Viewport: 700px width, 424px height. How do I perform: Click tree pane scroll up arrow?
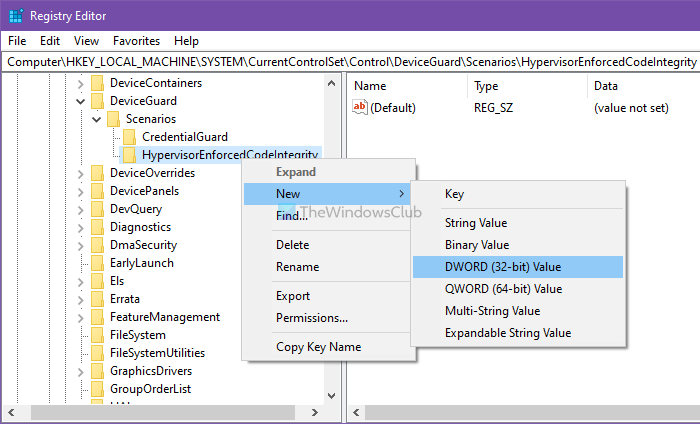[x=331, y=83]
